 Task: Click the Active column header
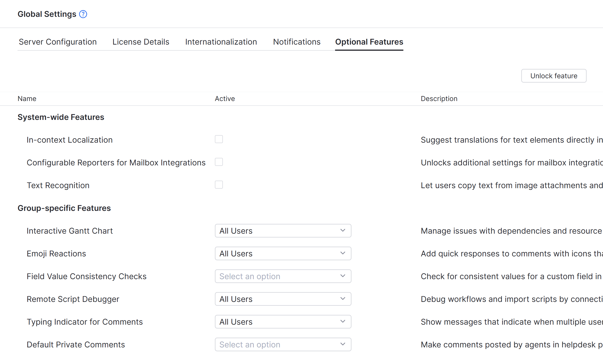[224, 98]
